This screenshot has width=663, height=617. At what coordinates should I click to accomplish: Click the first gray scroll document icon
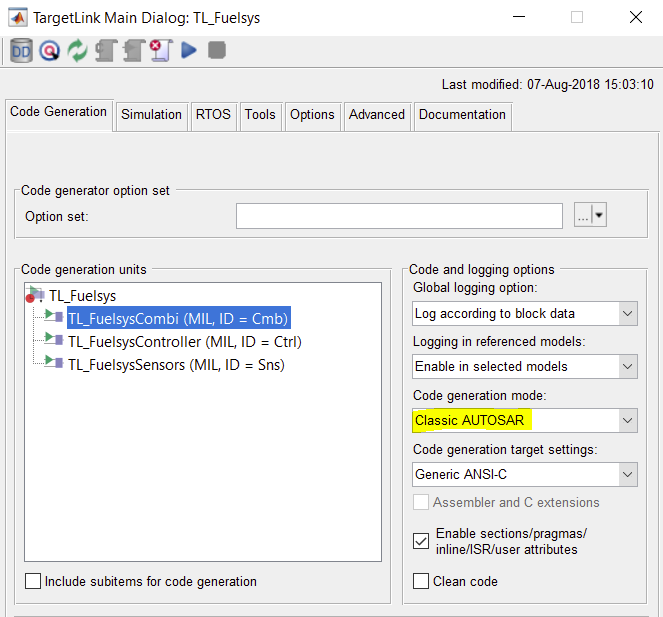106,51
